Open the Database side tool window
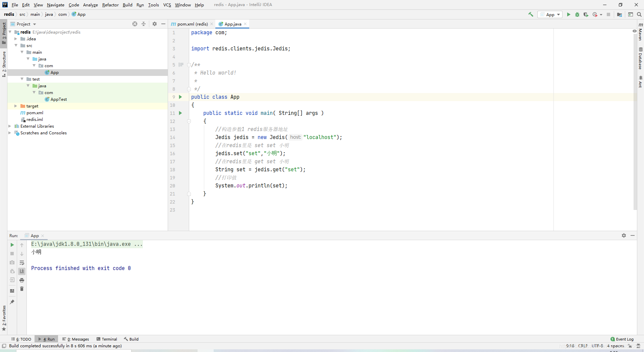 coord(640,58)
